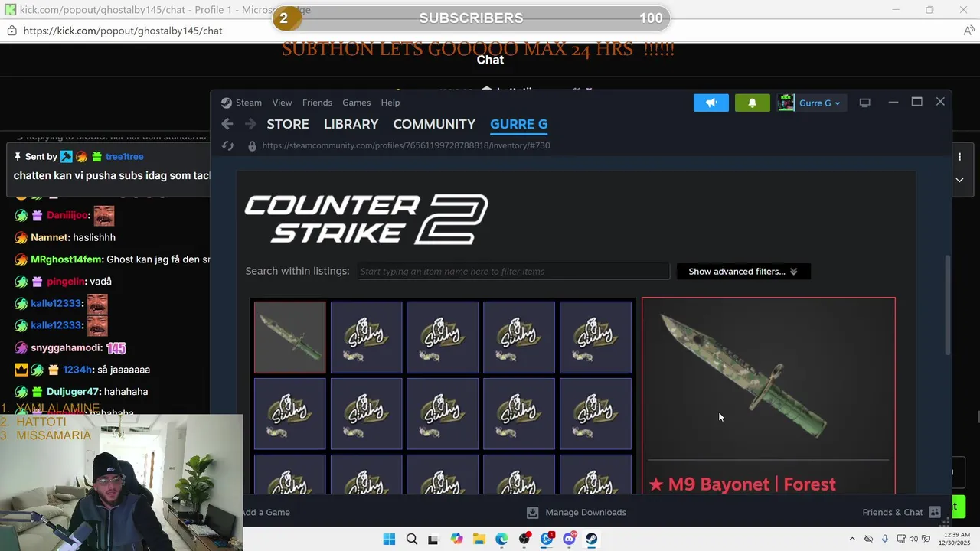980x551 pixels.
Task: Click username Duljuger47 in chat
Action: pos(73,392)
